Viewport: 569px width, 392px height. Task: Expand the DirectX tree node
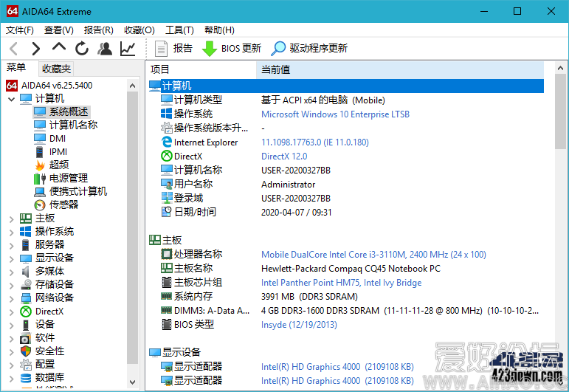(11, 312)
